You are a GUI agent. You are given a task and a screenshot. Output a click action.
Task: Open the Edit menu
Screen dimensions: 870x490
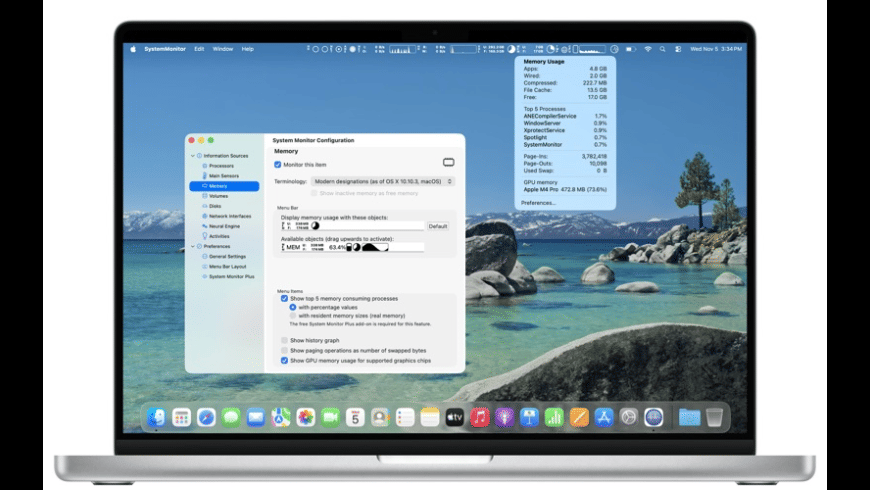point(199,49)
